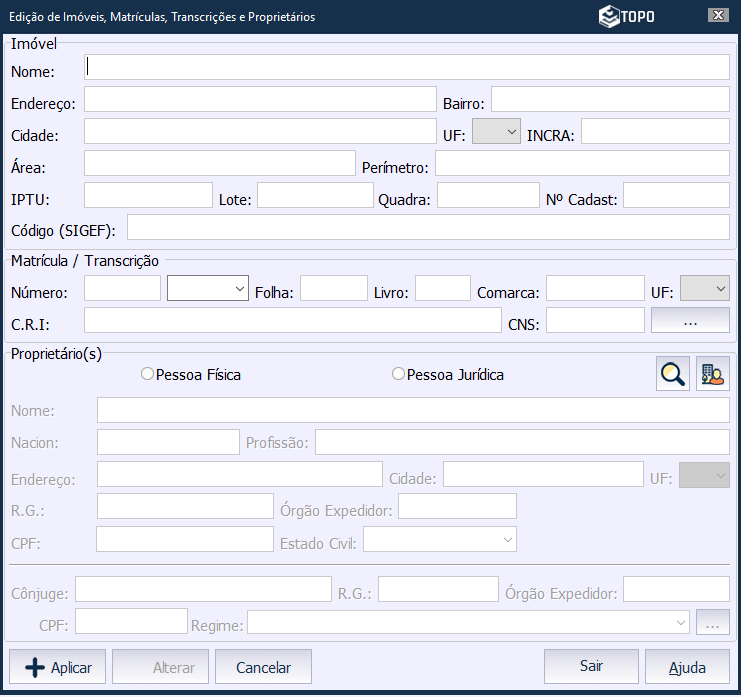Viewport: 741px width, 697px height.
Task: Select the Pessoa Física radio option
Action: click(148, 375)
